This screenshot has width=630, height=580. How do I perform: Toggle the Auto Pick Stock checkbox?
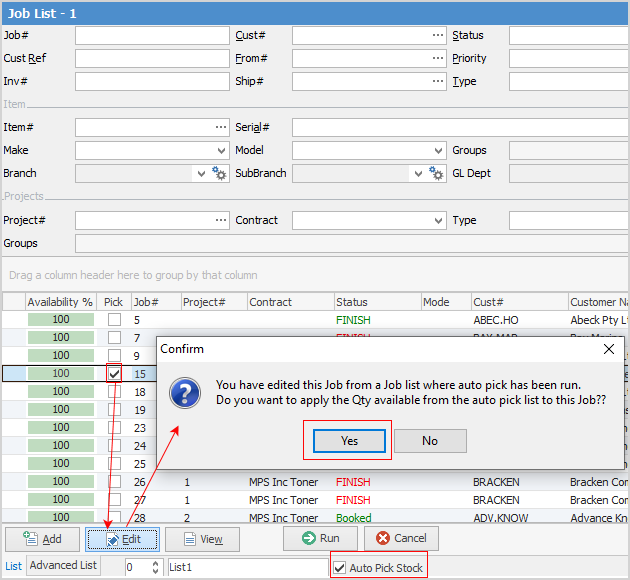point(341,568)
